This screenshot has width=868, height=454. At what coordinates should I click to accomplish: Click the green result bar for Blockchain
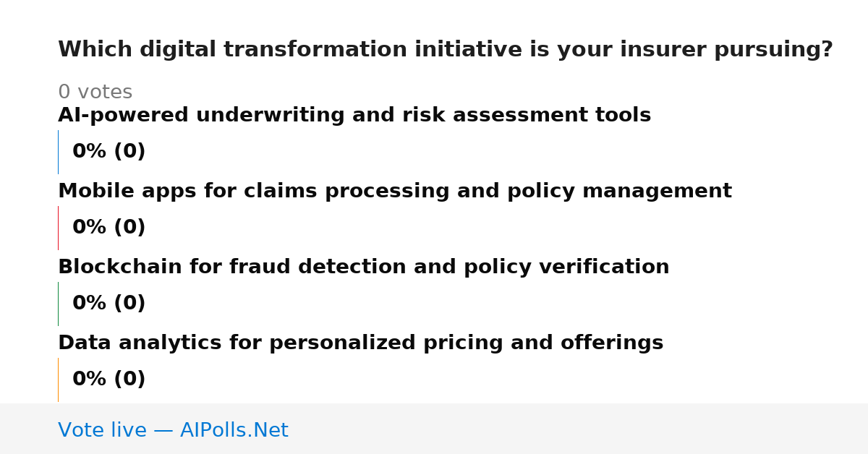point(58,304)
